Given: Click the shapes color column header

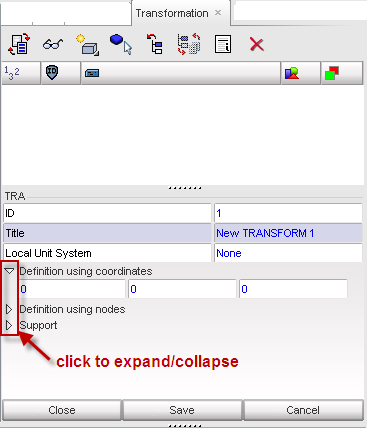Looking at the screenshot, I should (x=301, y=73).
